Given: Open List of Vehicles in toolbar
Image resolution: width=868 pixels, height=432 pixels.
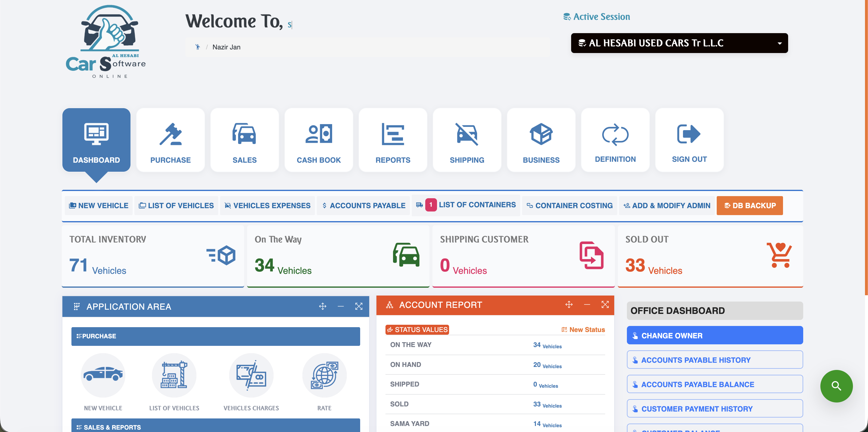Looking at the screenshot, I should (x=176, y=205).
